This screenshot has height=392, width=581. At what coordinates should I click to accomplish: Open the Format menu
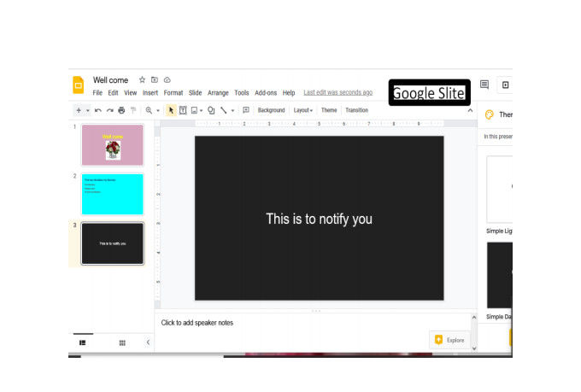pyautogui.click(x=173, y=92)
